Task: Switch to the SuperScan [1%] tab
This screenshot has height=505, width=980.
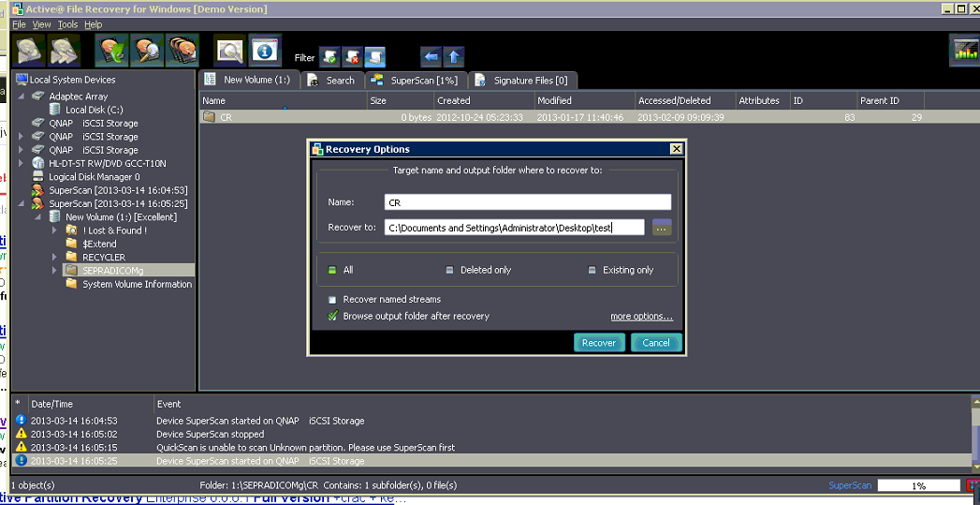Action: (x=417, y=80)
